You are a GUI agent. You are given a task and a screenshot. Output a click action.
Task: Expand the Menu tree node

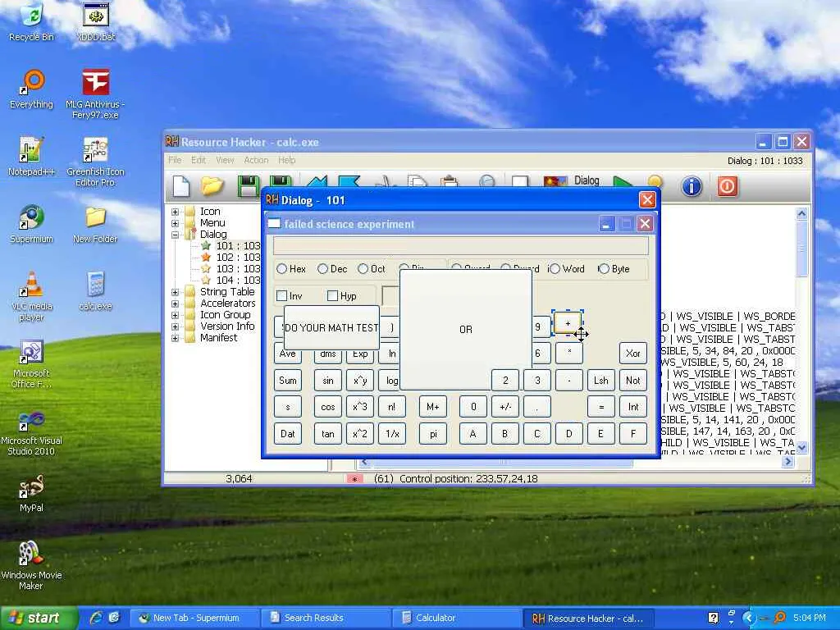coord(176,223)
